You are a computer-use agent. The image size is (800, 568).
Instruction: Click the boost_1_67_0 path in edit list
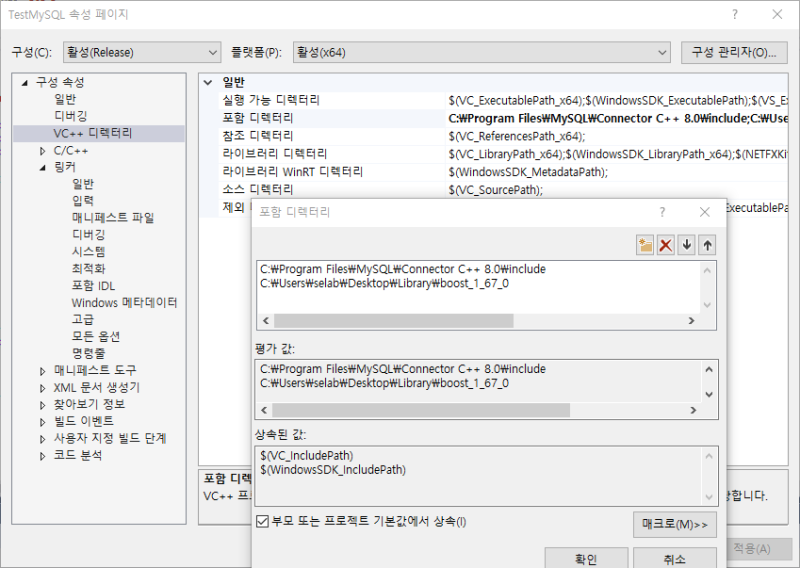pyautogui.click(x=384, y=283)
